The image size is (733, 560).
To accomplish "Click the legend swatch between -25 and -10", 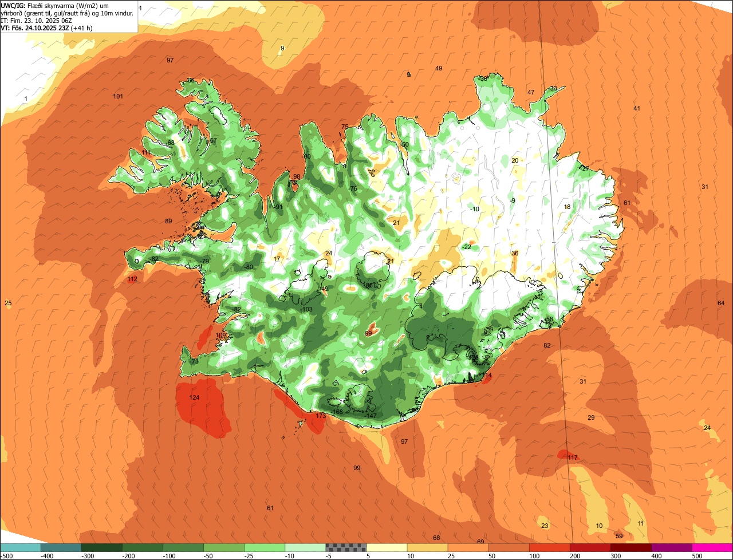I will pyautogui.click(x=264, y=547).
